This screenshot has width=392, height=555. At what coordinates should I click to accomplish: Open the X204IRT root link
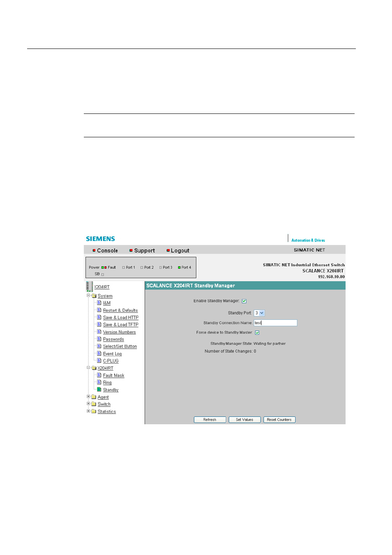[x=102, y=287]
